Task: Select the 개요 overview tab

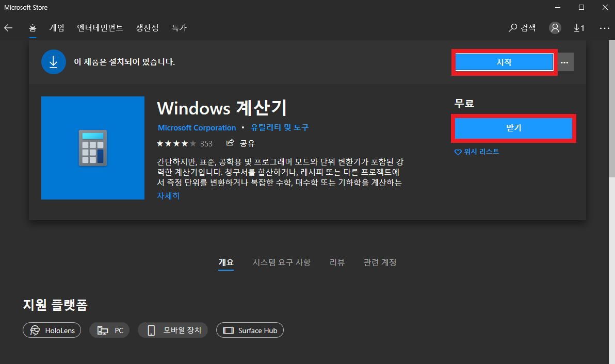Action: 226,262
